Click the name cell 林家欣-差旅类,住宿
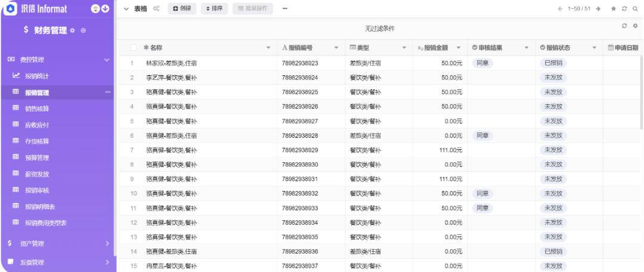This screenshot has height=272, width=644. [172, 63]
